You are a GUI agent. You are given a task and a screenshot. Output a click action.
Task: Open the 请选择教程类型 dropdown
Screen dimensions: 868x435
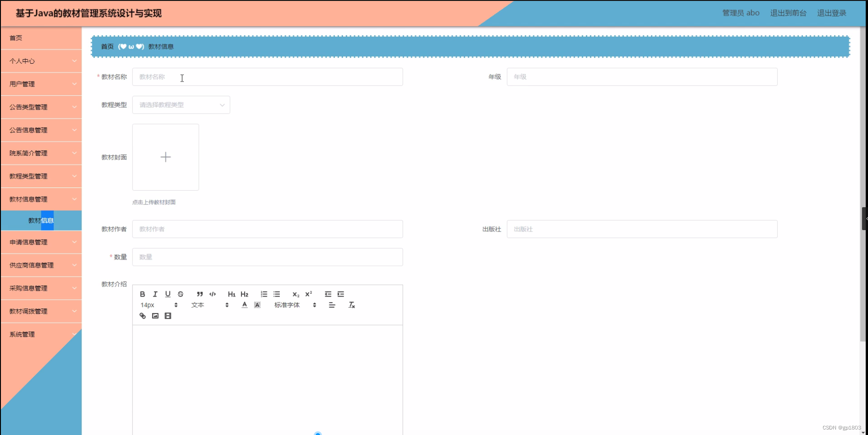coord(181,105)
